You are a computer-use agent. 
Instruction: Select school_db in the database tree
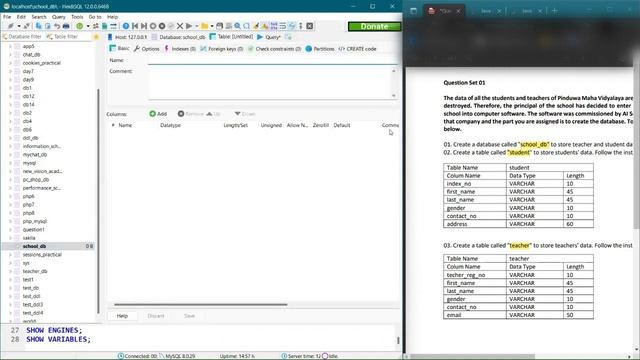[x=34, y=246]
